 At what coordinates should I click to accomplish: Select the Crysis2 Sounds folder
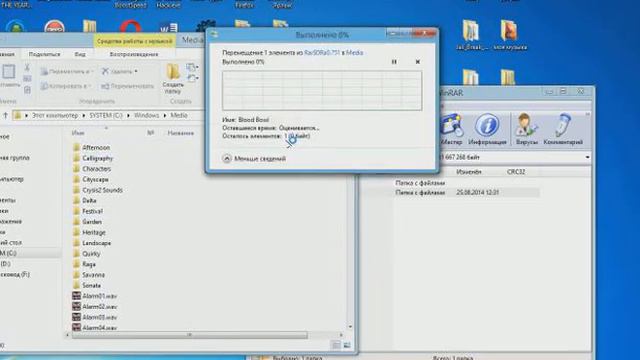[x=98, y=190]
